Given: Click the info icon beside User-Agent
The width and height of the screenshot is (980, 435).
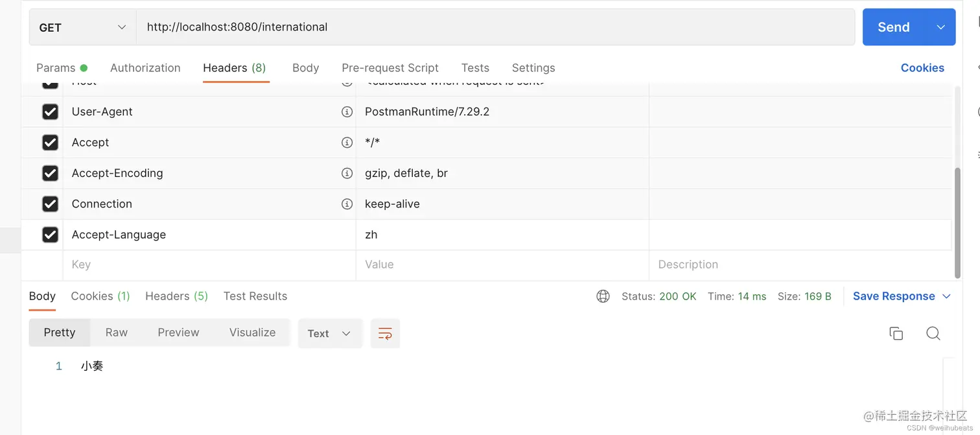Looking at the screenshot, I should (x=347, y=112).
